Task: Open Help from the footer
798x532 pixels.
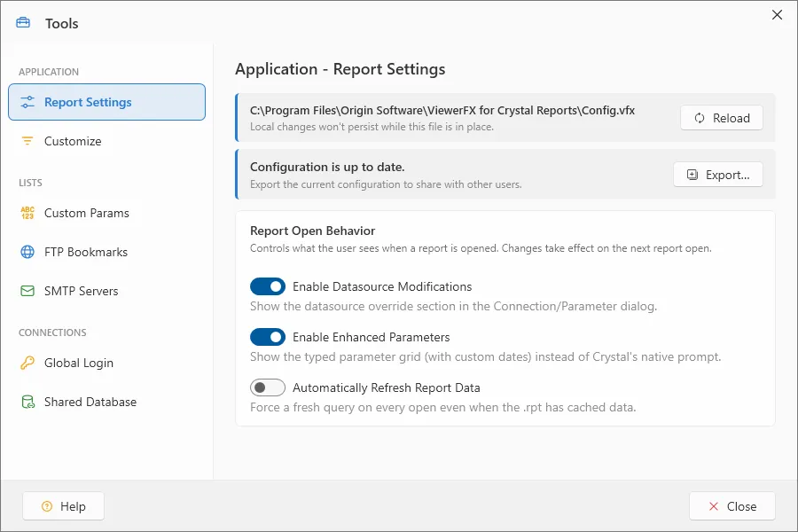Action: coord(63,506)
